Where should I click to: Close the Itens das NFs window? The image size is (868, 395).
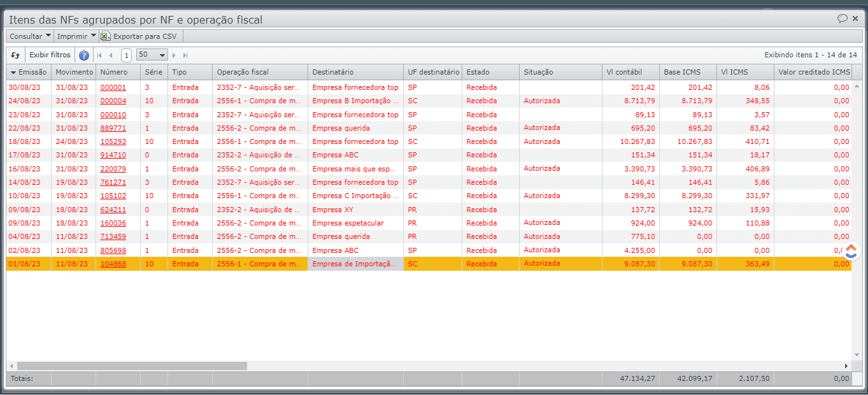coord(855,19)
